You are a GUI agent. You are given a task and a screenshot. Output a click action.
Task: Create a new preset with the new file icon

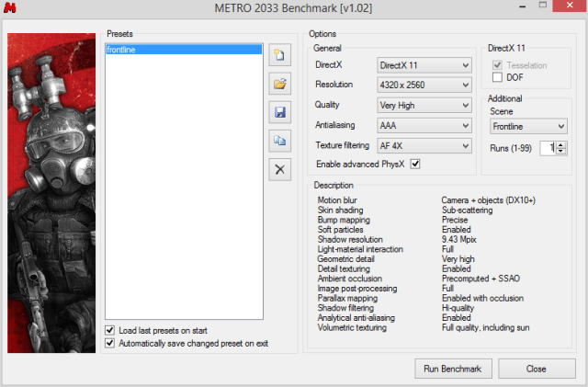point(279,55)
